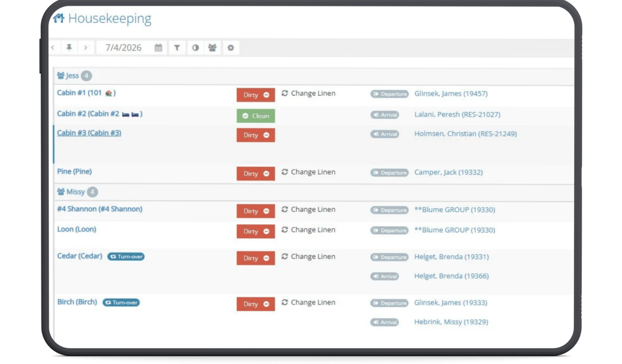The width and height of the screenshot is (622, 364).
Task: Click Departure tag for Glinsek, James (19457)
Action: click(390, 94)
